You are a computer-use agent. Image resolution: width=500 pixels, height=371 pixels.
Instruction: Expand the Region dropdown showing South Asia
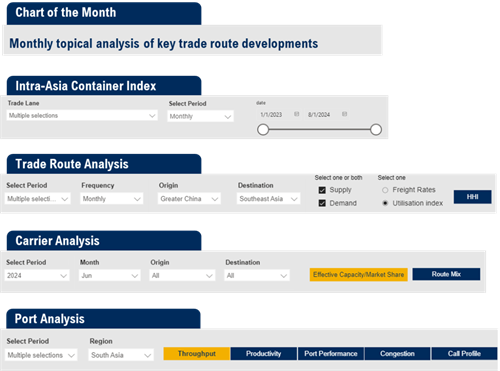click(x=121, y=355)
